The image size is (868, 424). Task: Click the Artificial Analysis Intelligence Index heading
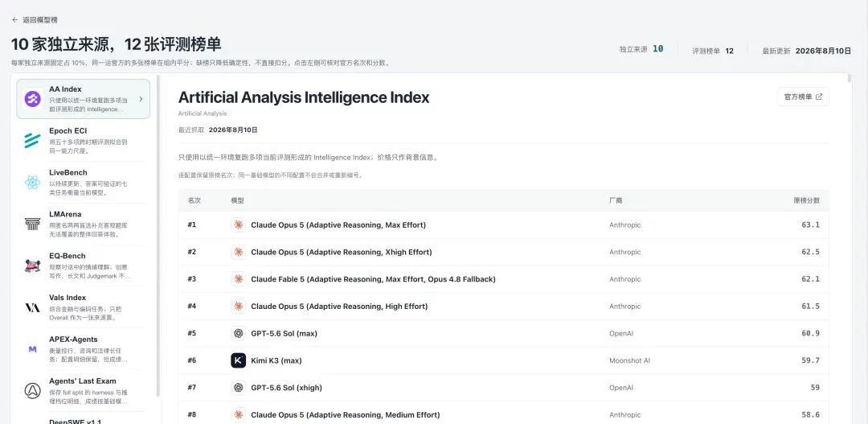pyautogui.click(x=303, y=97)
